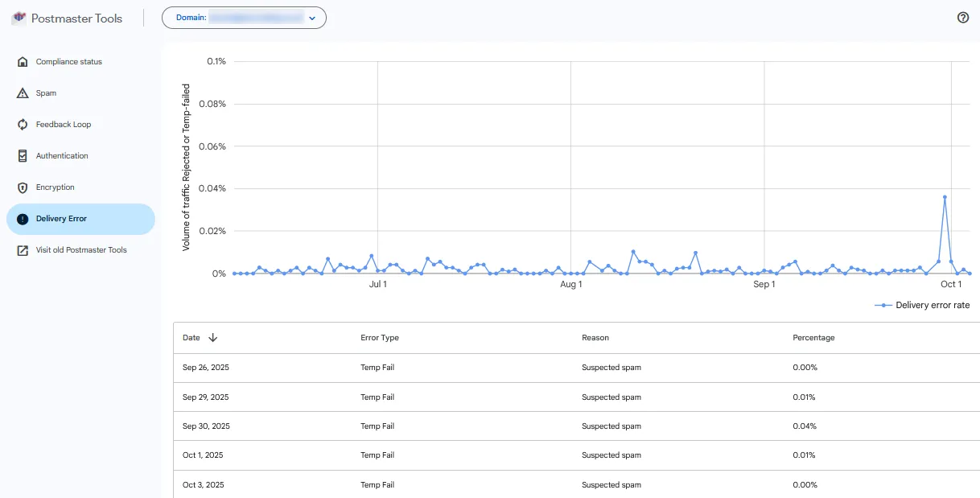Click the Sep 30 spike data point
Image resolution: width=980 pixels, height=498 pixels.
(945, 197)
